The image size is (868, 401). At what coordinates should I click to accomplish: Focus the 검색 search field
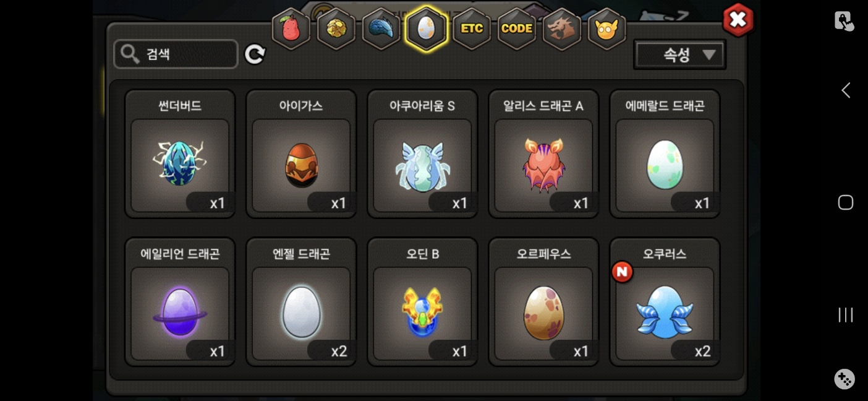coord(176,54)
